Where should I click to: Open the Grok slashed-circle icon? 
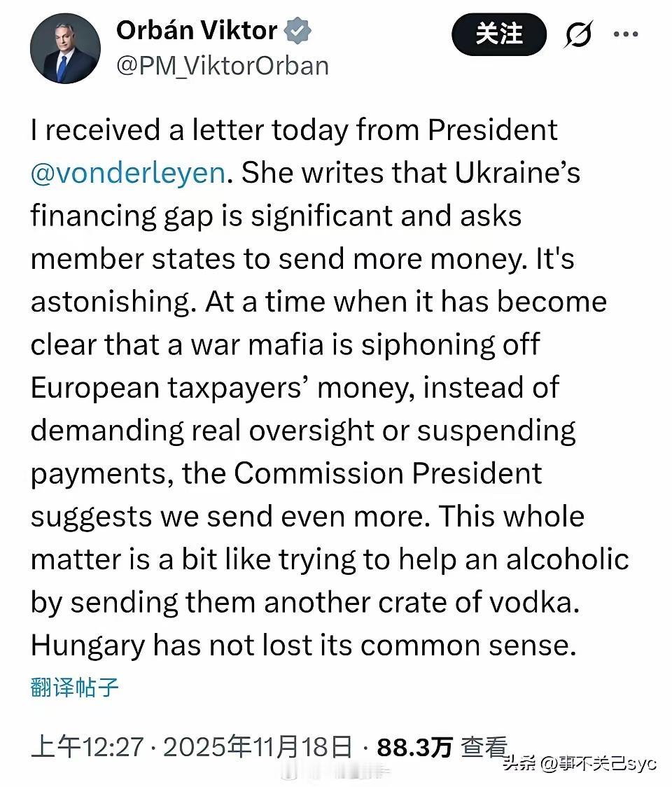tap(578, 34)
